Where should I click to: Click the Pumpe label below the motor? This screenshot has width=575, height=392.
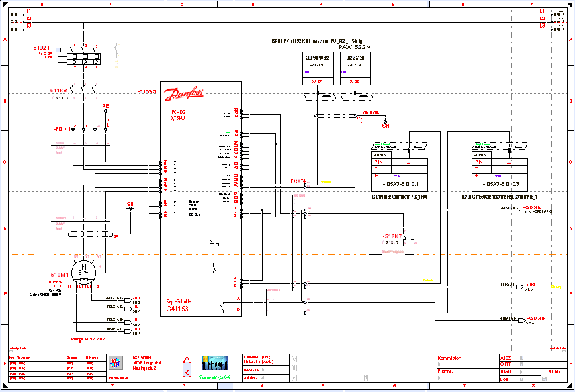(85, 322)
